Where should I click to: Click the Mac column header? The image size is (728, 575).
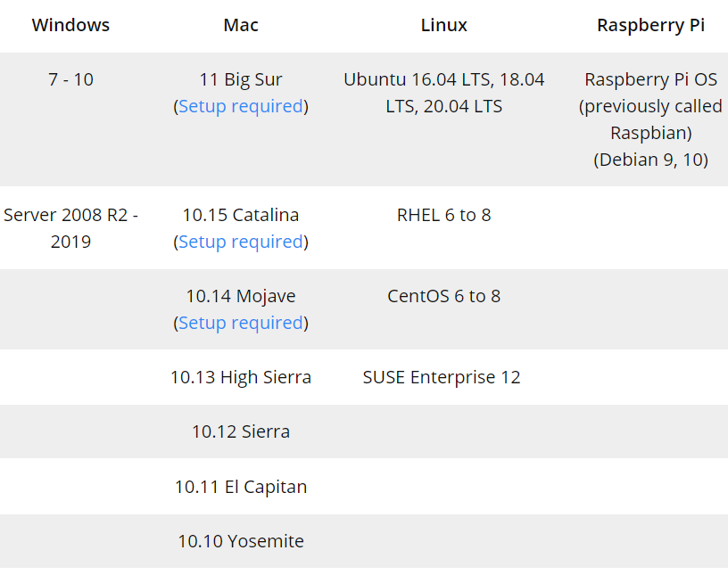(241, 25)
